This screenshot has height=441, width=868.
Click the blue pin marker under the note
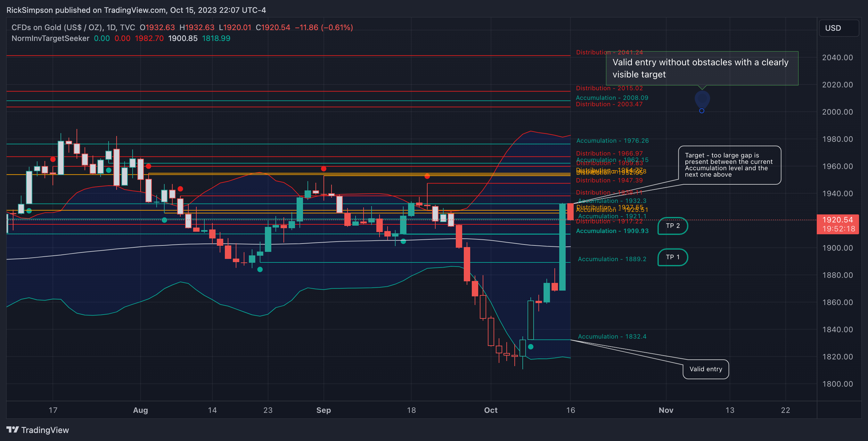pos(702,101)
